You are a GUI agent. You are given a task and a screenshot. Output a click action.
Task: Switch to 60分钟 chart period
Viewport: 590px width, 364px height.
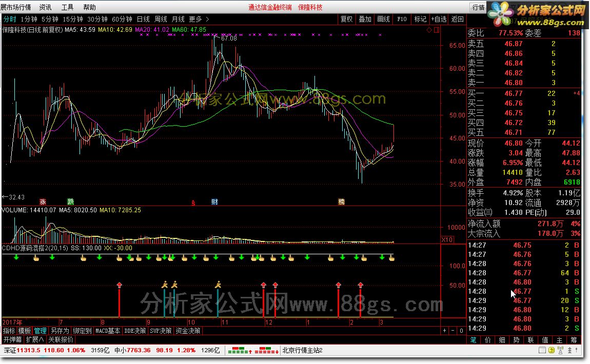coord(122,19)
